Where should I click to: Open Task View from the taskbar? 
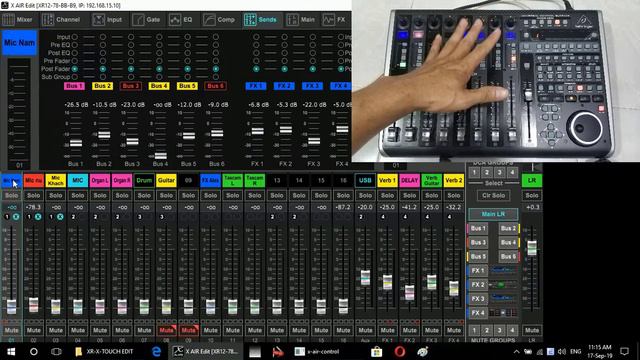point(56,351)
